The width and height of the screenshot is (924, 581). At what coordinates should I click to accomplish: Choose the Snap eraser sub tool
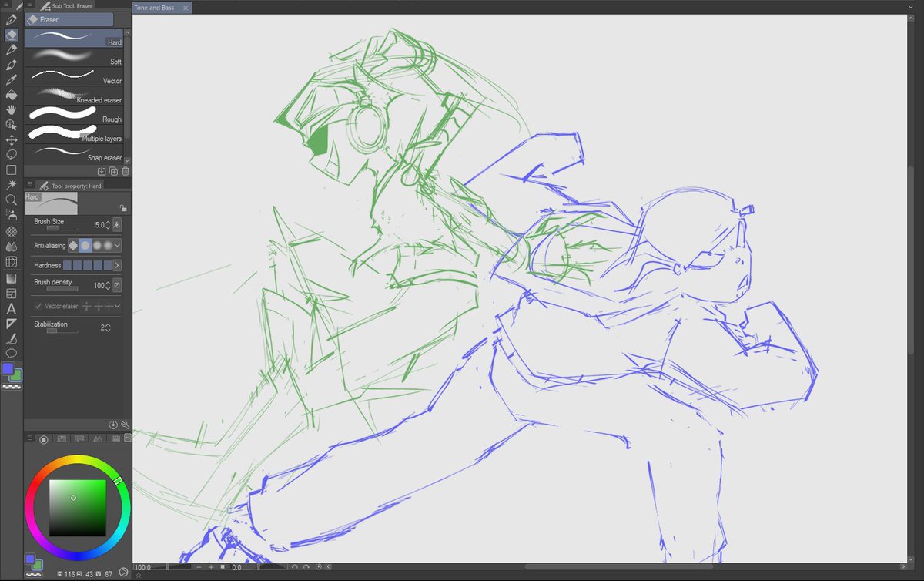74,153
